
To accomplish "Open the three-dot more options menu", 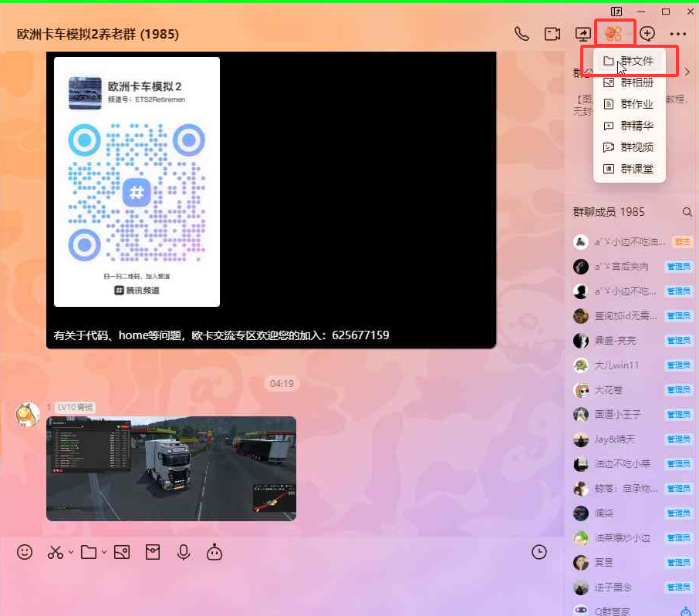I will (677, 34).
